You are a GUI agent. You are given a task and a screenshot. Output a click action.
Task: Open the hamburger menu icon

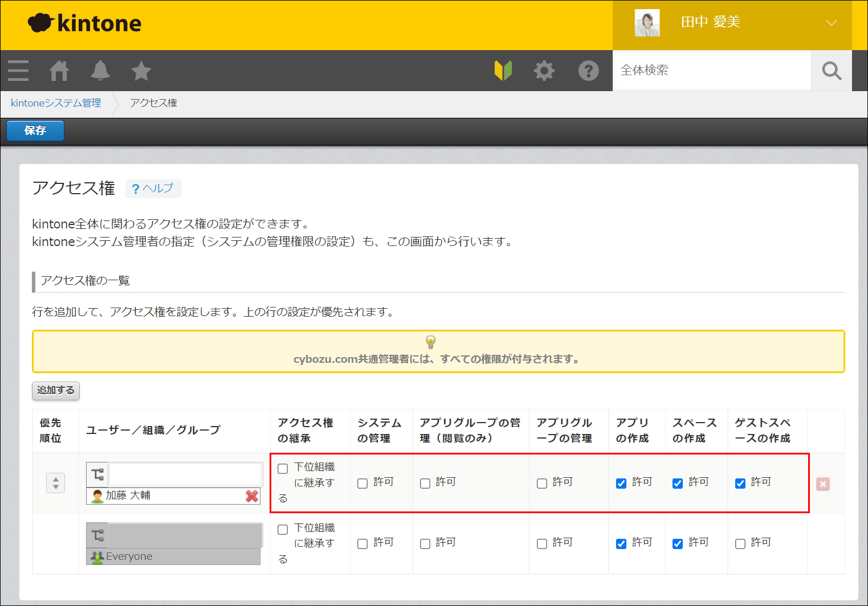(18, 71)
